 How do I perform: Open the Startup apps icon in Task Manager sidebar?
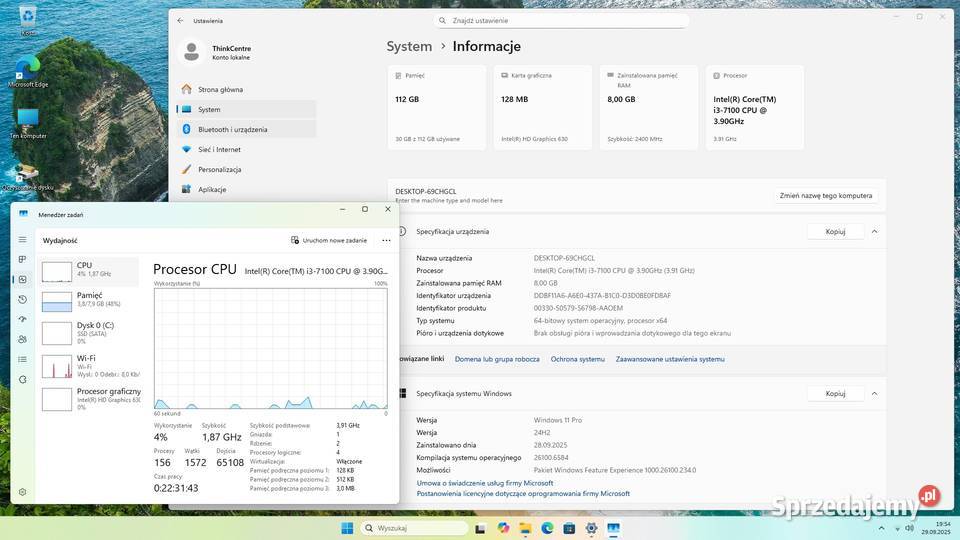tap(22, 319)
